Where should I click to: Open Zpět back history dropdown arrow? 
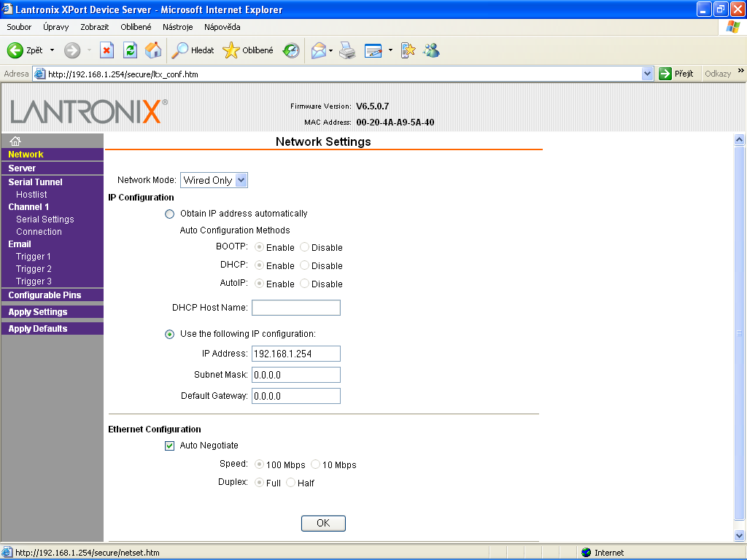coord(52,50)
